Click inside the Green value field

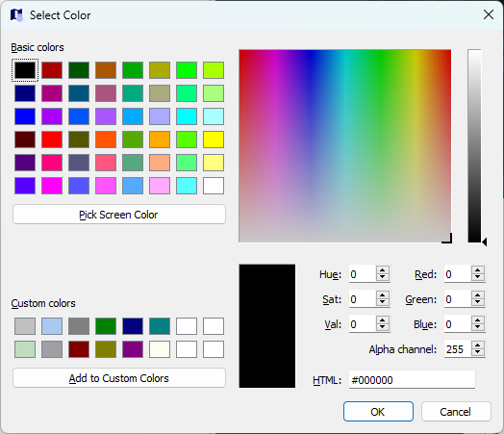point(458,299)
